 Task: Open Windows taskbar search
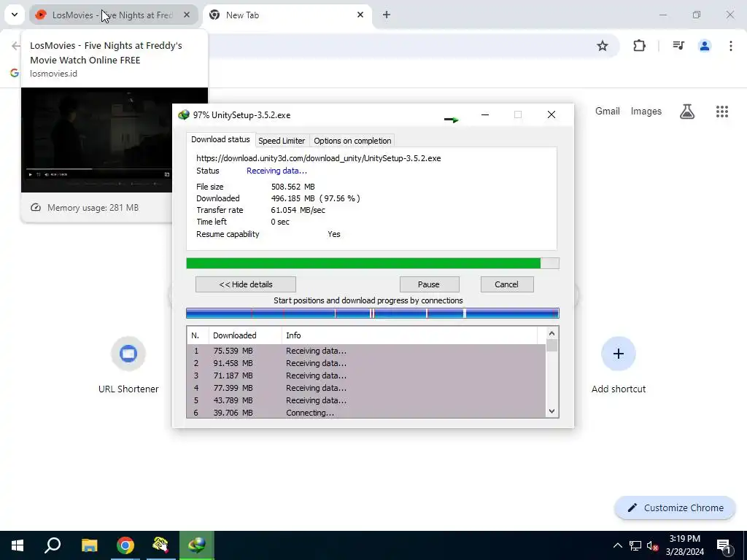[53, 545]
